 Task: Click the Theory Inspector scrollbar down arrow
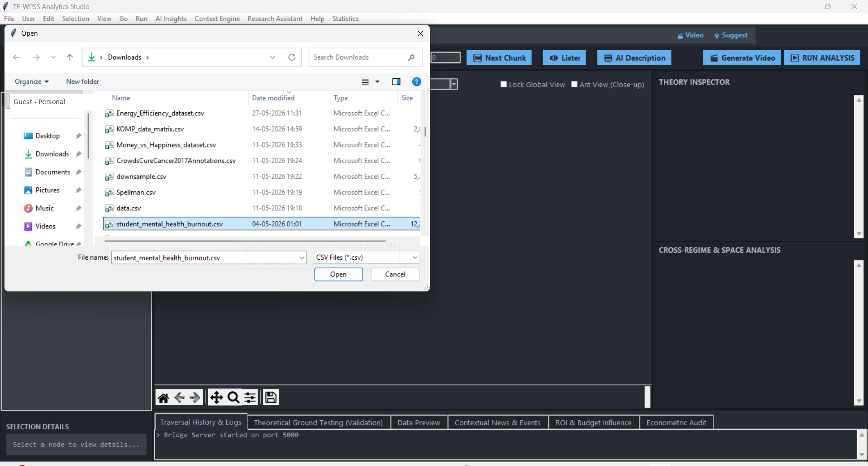tap(859, 234)
